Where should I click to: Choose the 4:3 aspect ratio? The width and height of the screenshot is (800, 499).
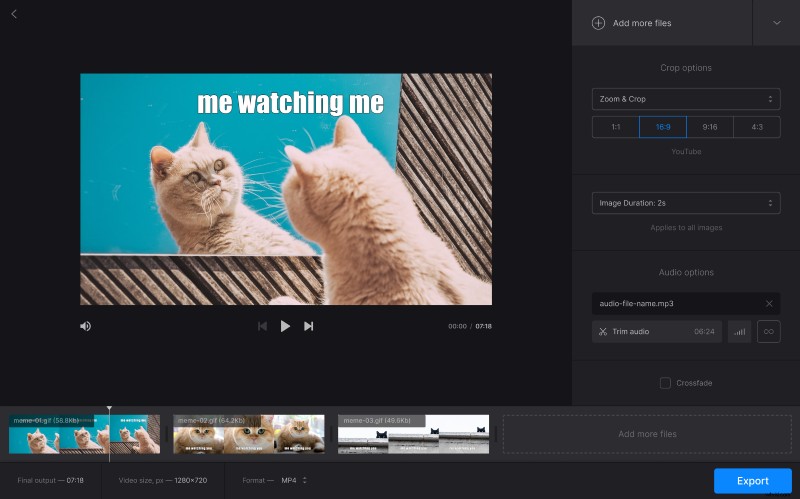pyautogui.click(x=757, y=127)
